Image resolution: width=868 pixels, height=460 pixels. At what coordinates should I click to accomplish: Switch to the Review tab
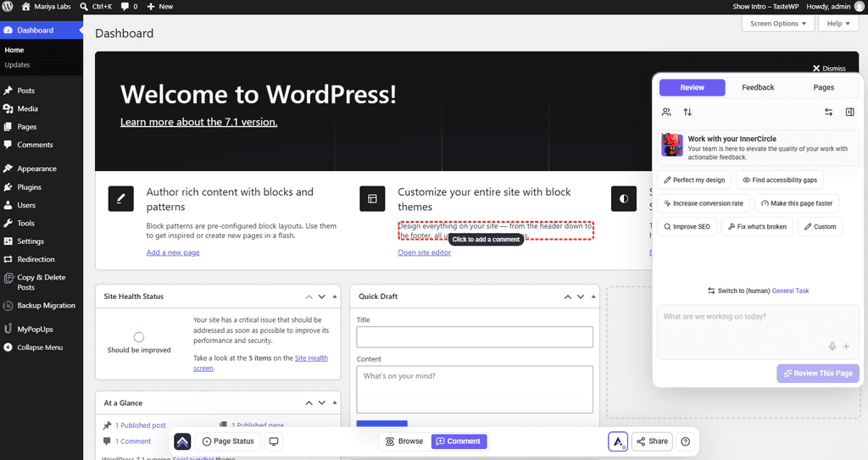(692, 87)
